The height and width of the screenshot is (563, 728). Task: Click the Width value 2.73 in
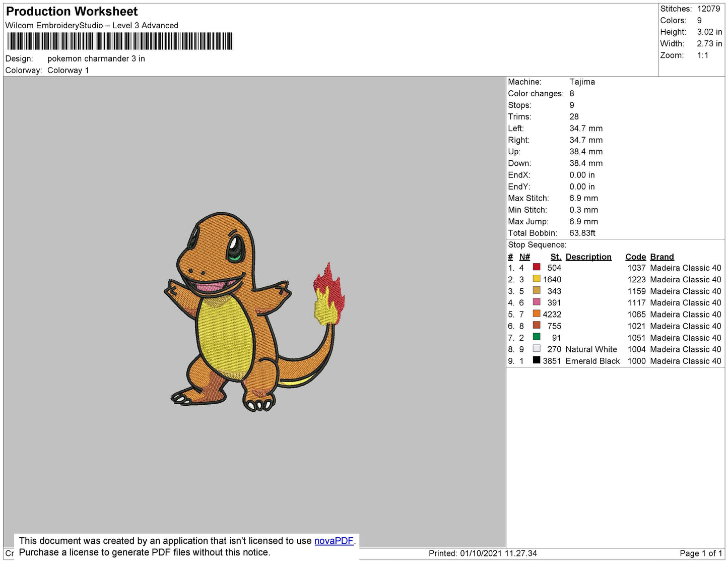coord(709,44)
